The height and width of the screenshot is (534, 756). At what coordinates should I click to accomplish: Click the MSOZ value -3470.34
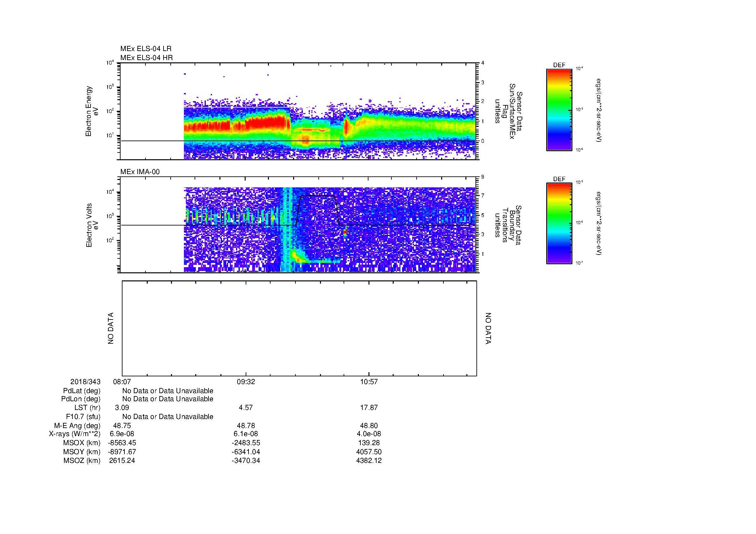[246, 461]
